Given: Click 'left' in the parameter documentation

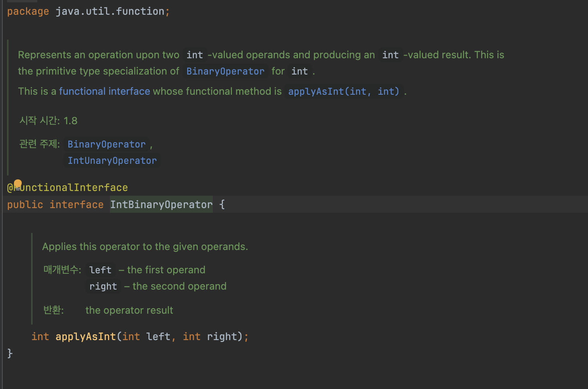Looking at the screenshot, I should [x=100, y=270].
